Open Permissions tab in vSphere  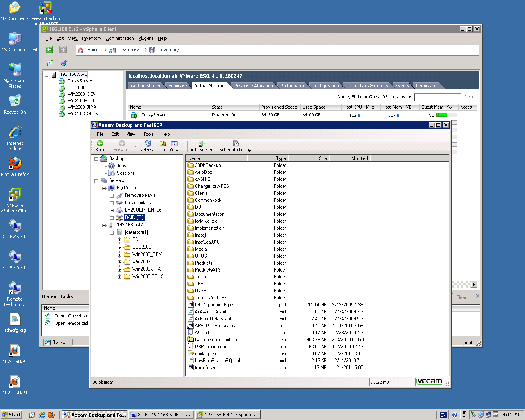pyautogui.click(x=427, y=86)
